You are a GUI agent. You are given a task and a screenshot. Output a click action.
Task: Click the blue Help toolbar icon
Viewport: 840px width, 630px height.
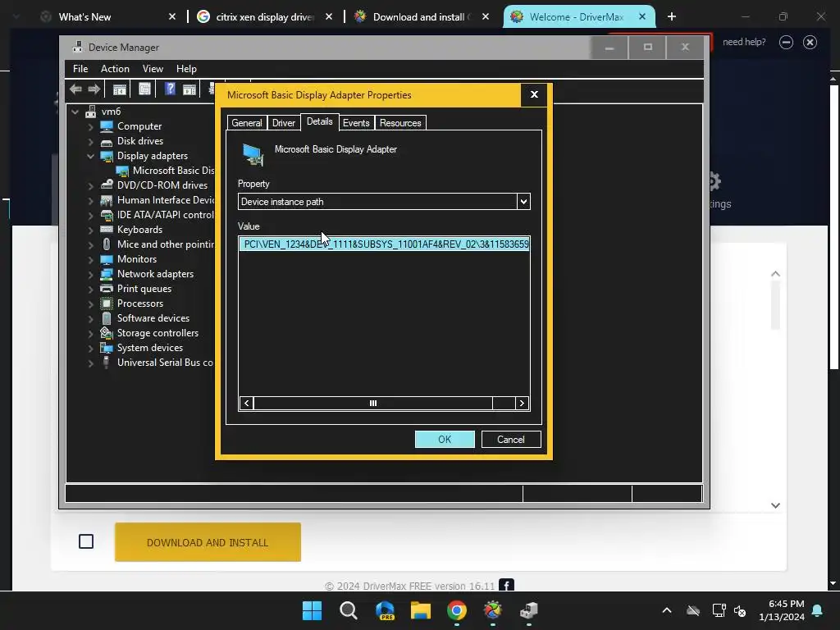[x=170, y=89]
